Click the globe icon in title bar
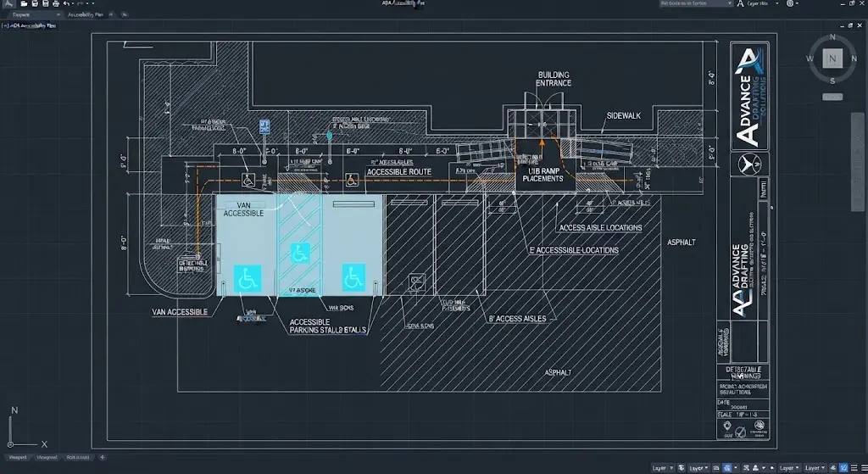Viewport: 868px width, 474px height. (x=790, y=3)
